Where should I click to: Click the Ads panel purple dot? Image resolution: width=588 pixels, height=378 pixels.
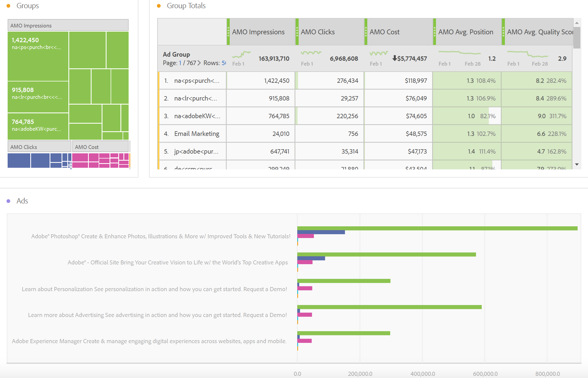coord(8,201)
